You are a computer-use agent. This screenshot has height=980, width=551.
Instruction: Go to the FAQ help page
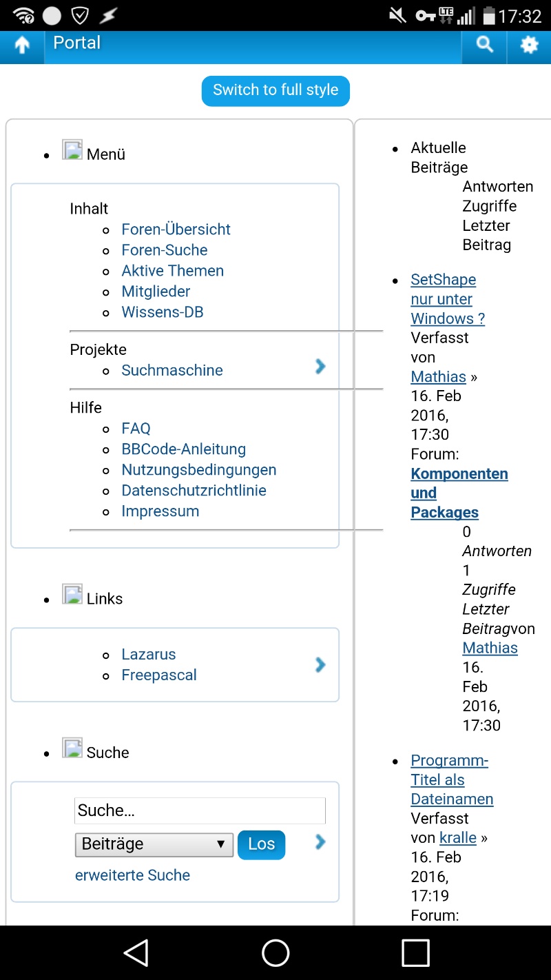tap(136, 429)
